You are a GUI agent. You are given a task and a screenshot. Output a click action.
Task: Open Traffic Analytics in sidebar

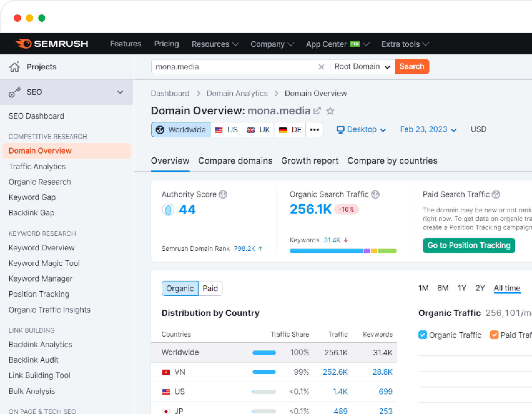[x=37, y=167]
